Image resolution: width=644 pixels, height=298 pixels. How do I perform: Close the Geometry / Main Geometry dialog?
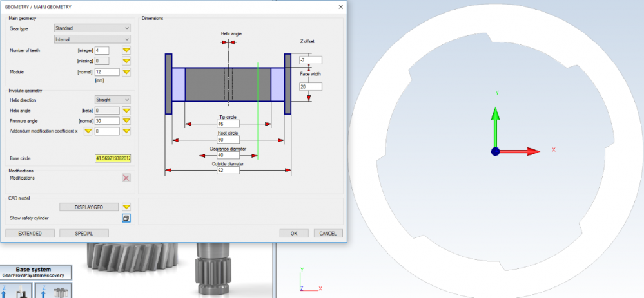coord(340,6)
